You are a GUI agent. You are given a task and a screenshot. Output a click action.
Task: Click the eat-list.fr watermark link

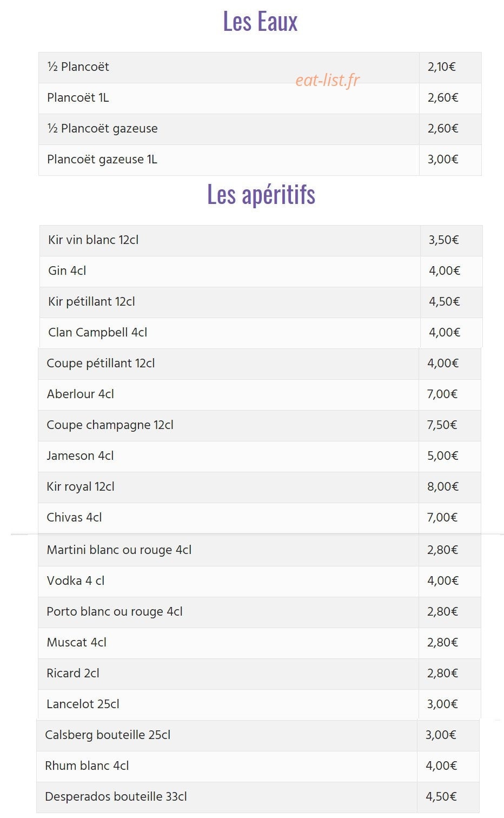[x=327, y=80]
